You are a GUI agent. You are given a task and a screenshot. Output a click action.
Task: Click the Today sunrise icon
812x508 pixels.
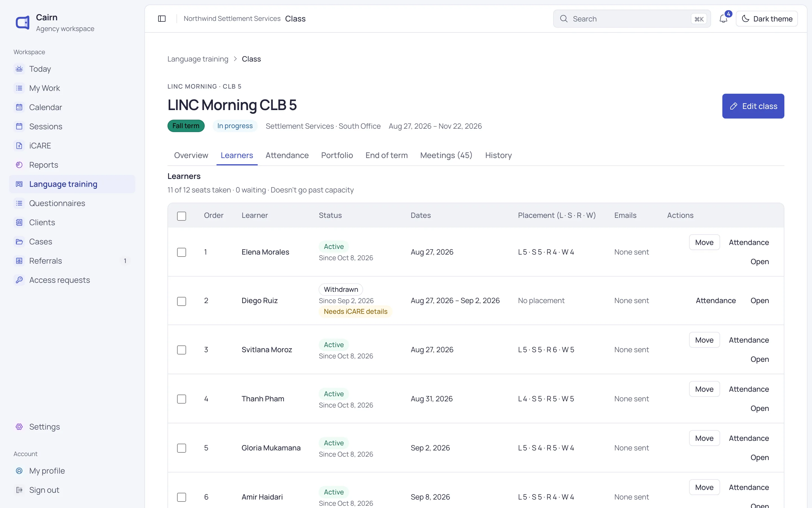(x=19, y=69)
